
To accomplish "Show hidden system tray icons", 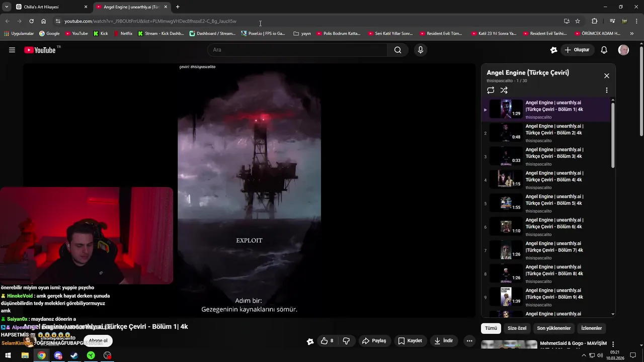I will [x=584, y=355].
